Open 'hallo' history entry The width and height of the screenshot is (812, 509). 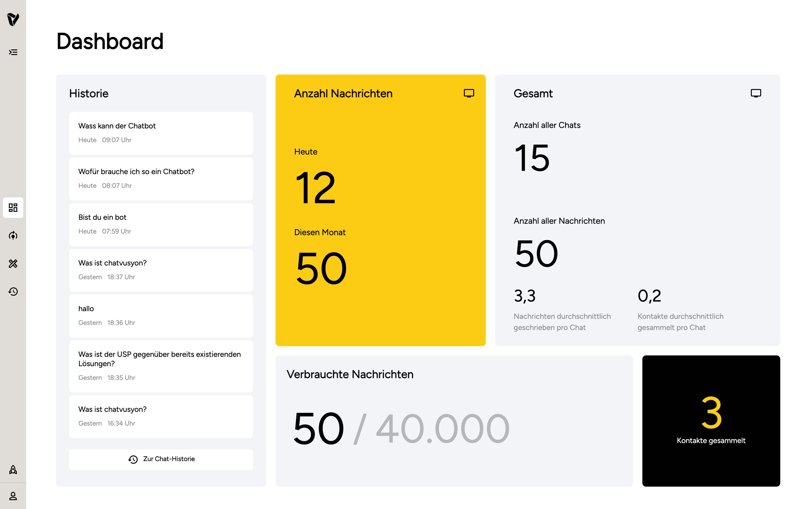pos(161,316)
